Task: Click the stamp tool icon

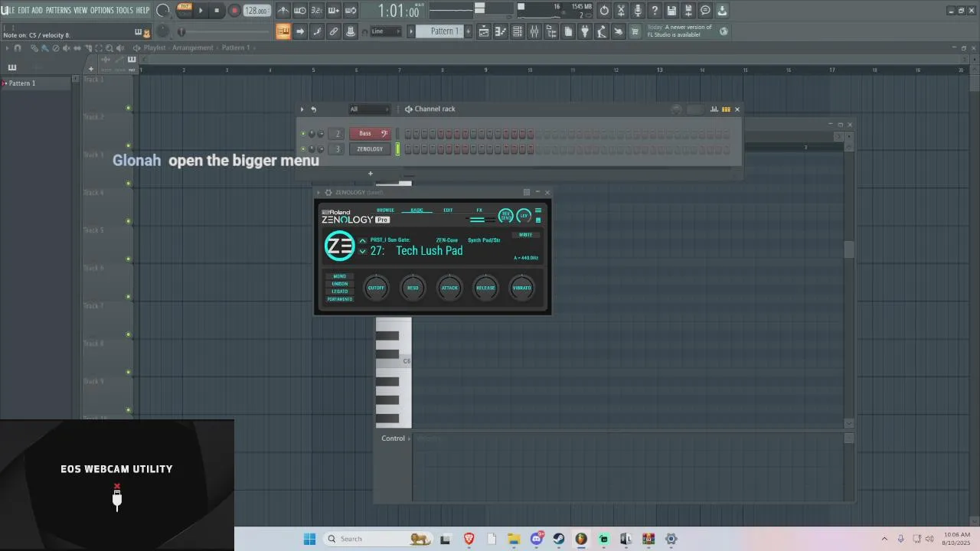Action: click(351, 31)
